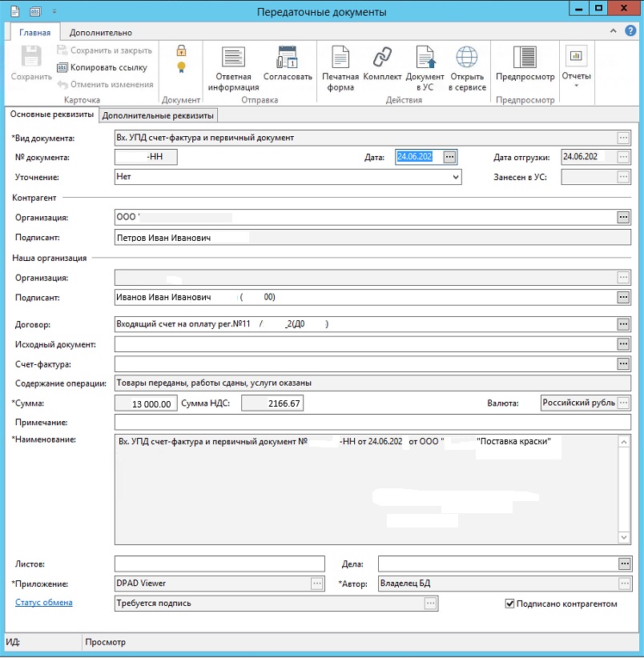
Task: Open the Дата field calendar picker
Action: pyautogui.click(x=449, y=157)
